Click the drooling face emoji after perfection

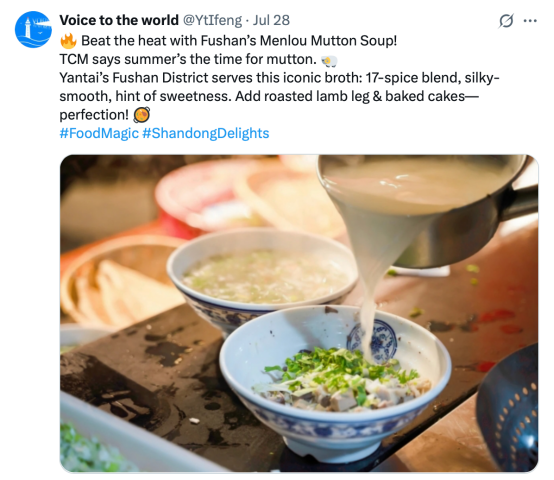[x=142, y=115]
